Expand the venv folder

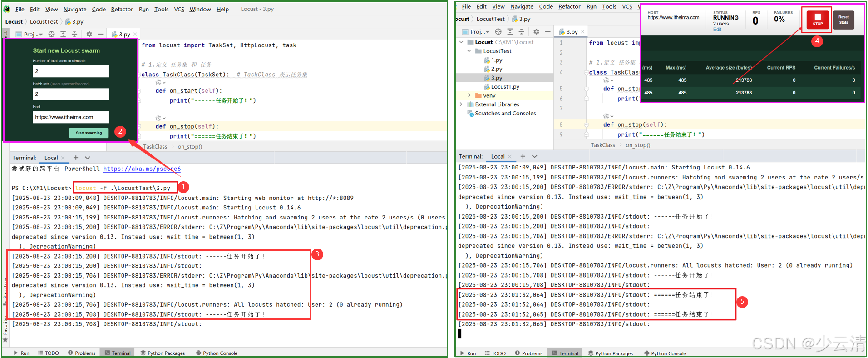pyautogui.click(x=469, y=96)
